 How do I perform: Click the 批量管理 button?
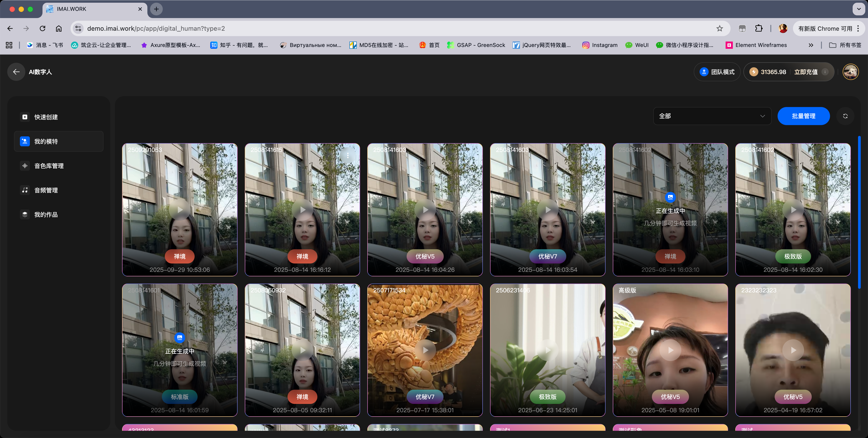(x=803, y=116)
